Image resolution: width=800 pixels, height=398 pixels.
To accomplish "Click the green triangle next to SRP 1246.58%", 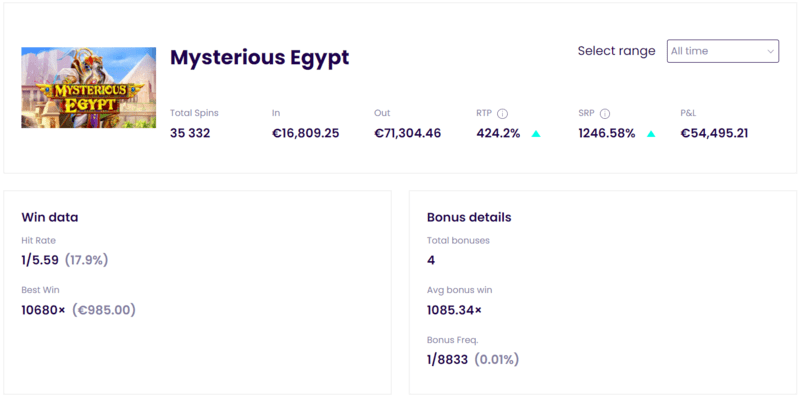I will (x=651, y=134).
